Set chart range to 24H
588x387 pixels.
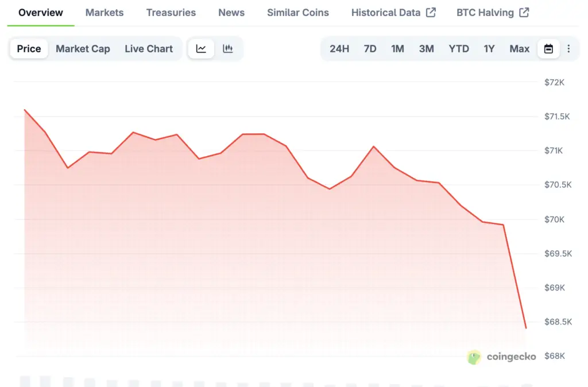339,49
